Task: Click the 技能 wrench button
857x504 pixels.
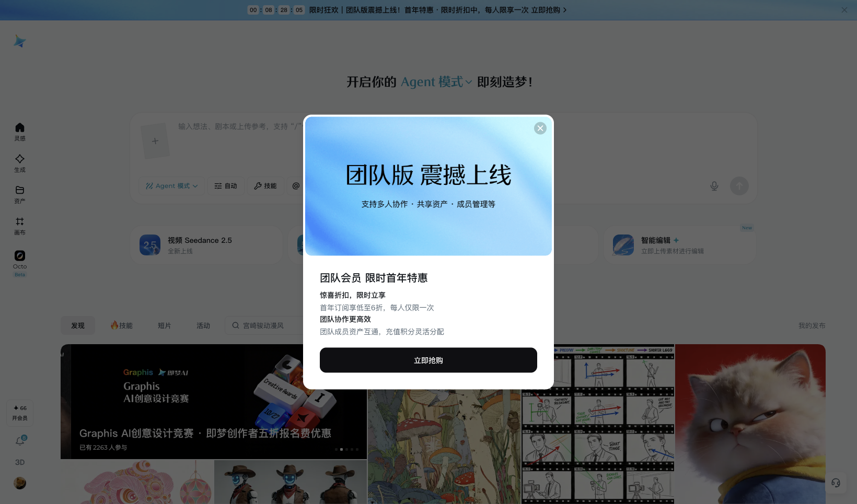Action: pos(265,186)
